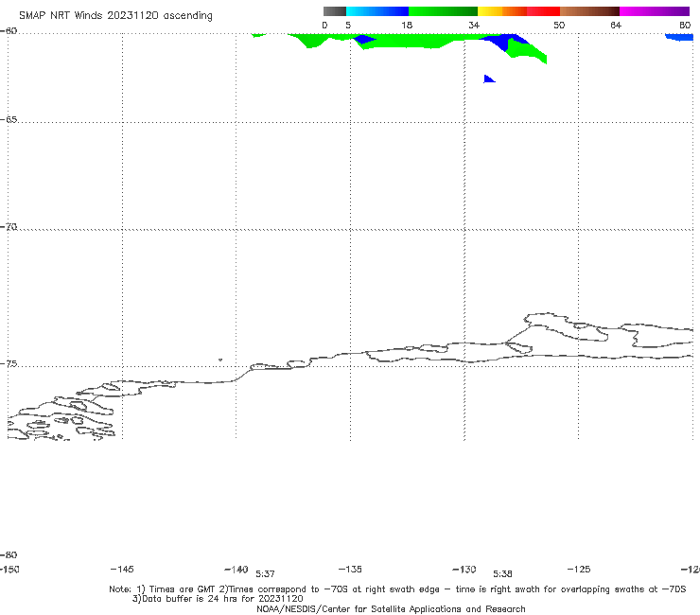
Task: Click the color bar label '34'
Action: click(474, 26)
